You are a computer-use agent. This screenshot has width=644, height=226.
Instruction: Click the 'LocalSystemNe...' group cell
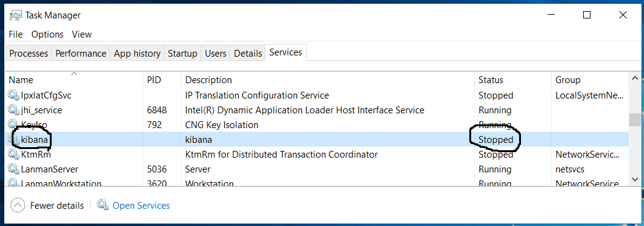point(589,95)
